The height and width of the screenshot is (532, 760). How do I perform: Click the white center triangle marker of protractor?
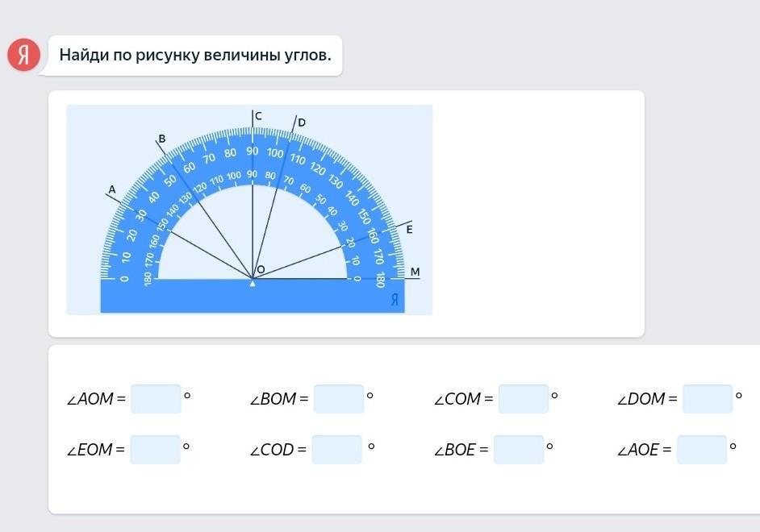tap(252, 284)
